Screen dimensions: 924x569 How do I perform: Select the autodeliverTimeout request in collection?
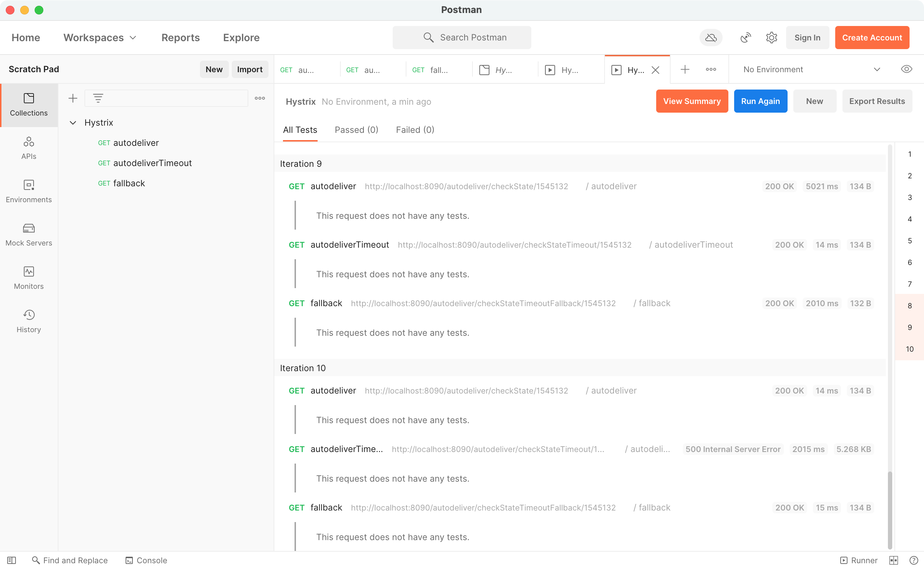(x=152, y=163)
